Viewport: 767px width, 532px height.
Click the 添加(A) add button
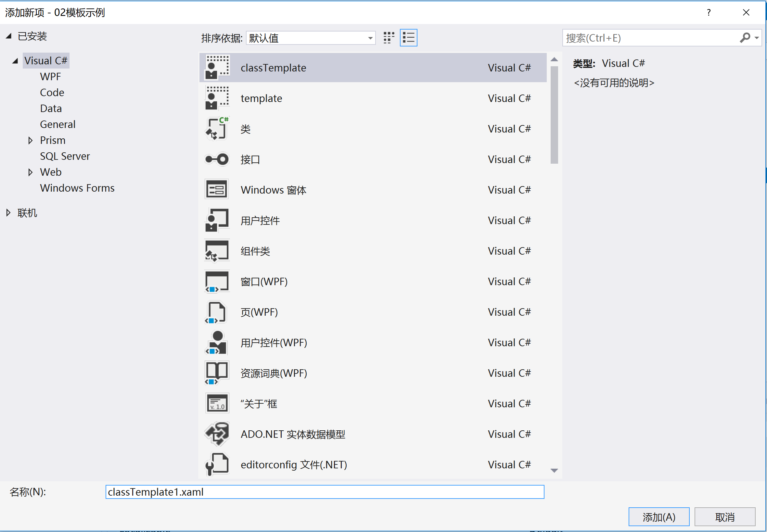point(659,517)
